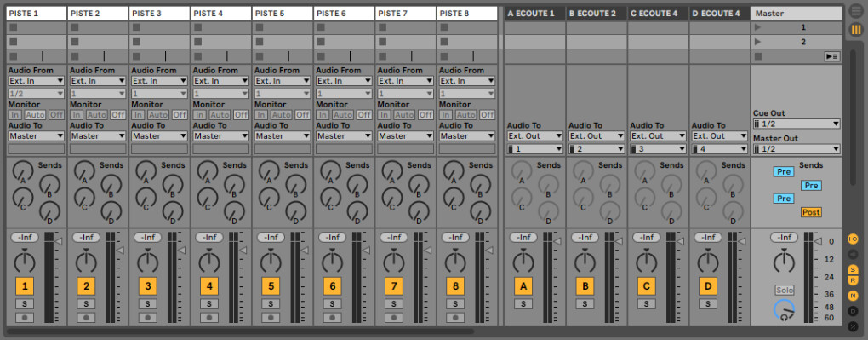
Task: Open the Cue Out 1/2 dropdown
Action: 797,124
